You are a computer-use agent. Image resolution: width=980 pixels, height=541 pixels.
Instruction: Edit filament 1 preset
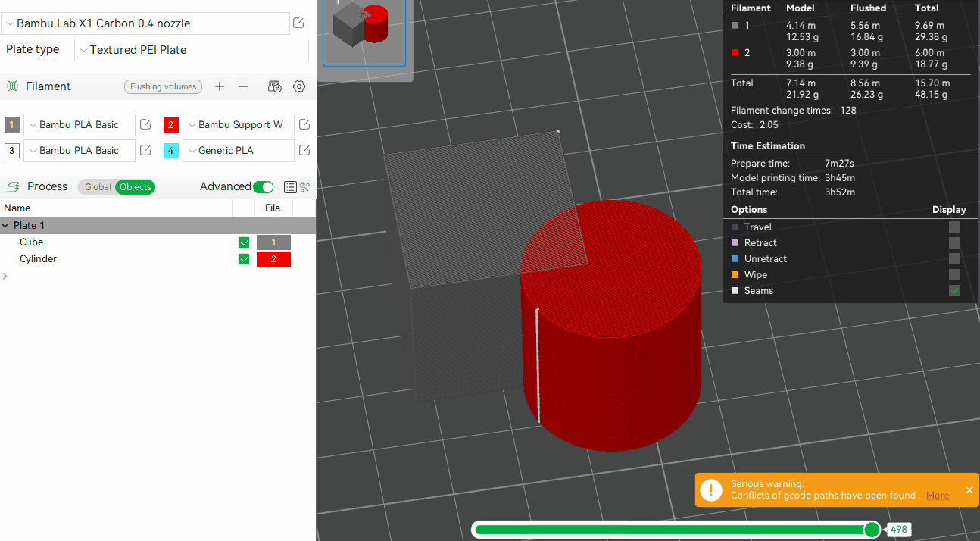(x=145, y=125)
